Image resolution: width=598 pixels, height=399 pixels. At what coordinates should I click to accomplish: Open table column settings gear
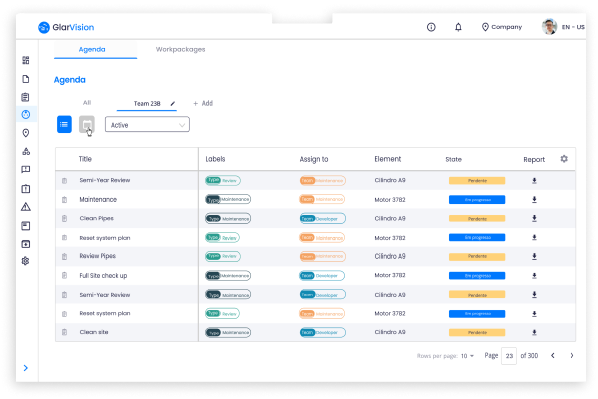pos(564,159)
